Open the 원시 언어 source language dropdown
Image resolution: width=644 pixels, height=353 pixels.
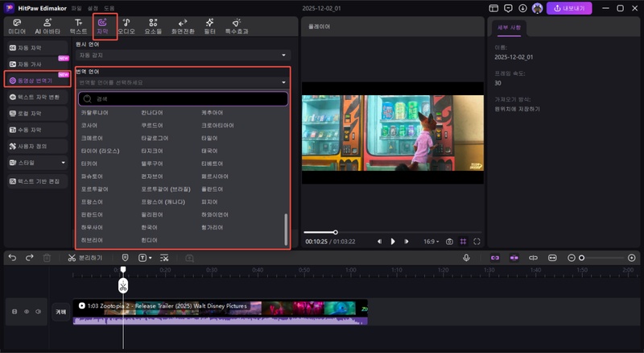(182, 55)
